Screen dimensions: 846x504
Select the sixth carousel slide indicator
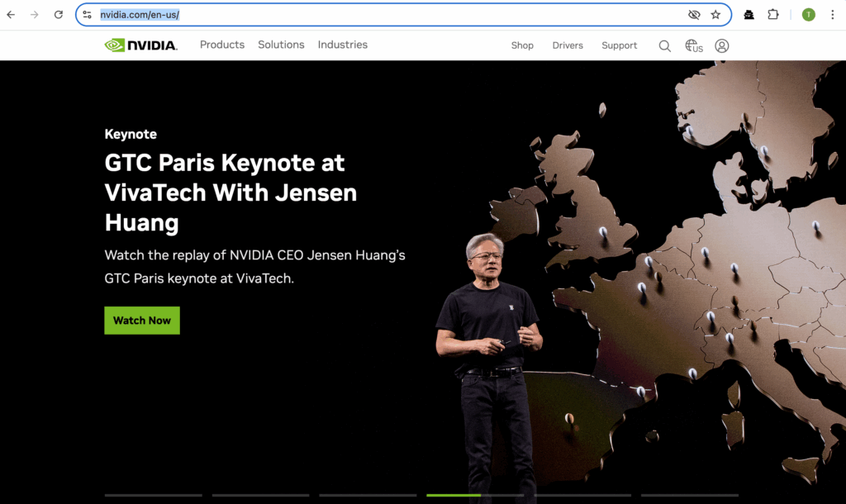pos(690,495)
